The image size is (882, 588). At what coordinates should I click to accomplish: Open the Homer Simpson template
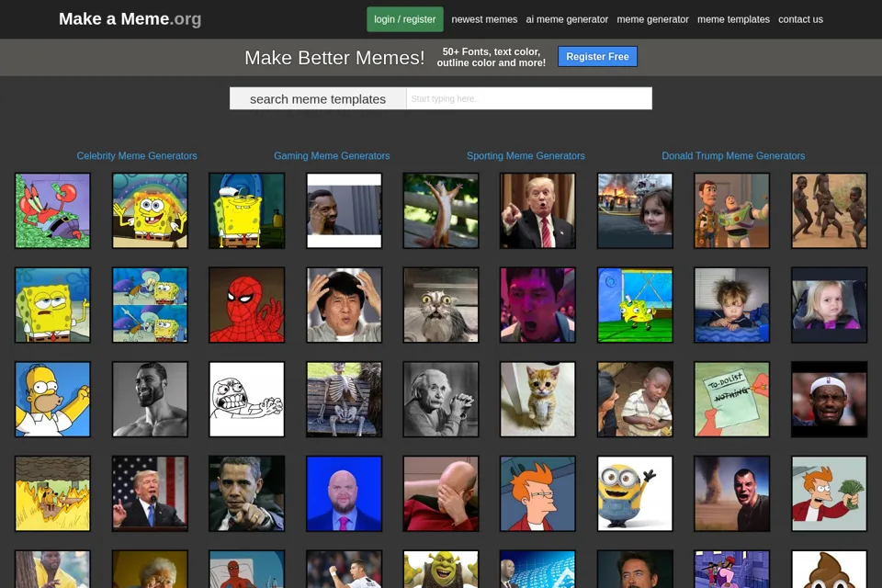pyautogui.click(x=52, y=400)
